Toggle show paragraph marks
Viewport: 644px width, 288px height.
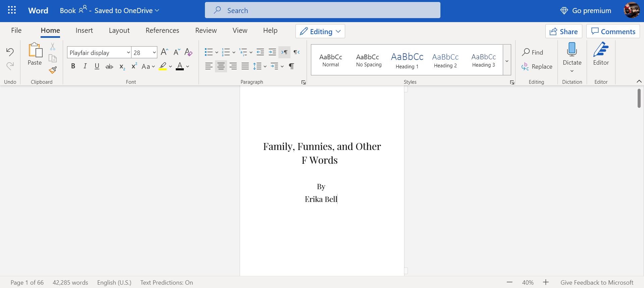(x=291, y=66)
